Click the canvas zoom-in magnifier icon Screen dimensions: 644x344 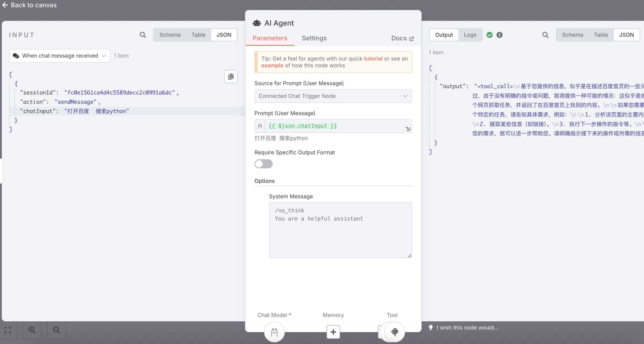click(x=32, y=330)
